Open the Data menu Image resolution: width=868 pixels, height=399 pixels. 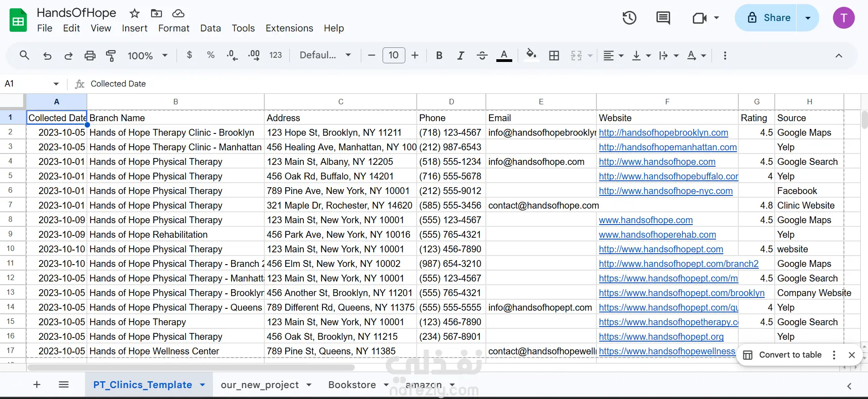click(x=211, y=28)
